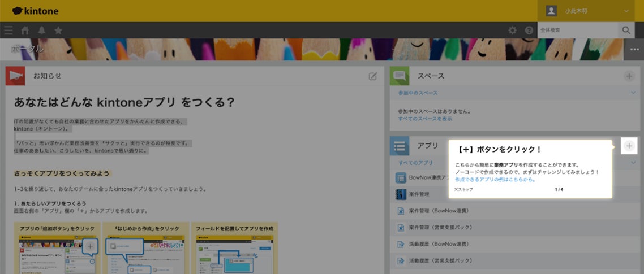Click the 「はじめから作成」をクリック thumbnail
Screen dimensions: 644x274
(x=146, y=249)
